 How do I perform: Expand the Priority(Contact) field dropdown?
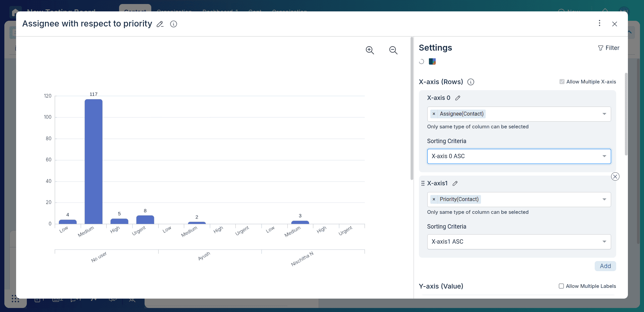coord(604,199)
